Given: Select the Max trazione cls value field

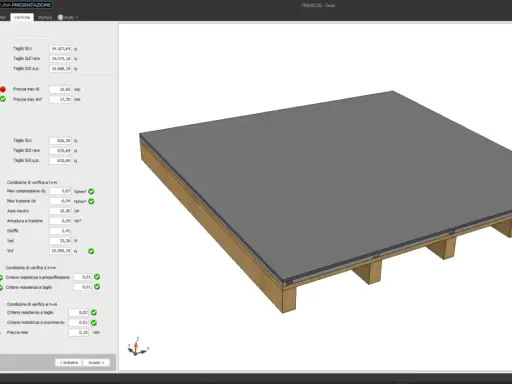Looking at the screenshot, I should (x=61, y=201).
